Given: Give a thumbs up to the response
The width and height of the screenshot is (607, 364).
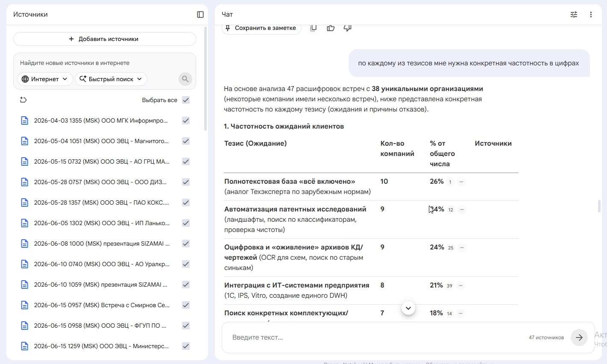Looking at the screenshot, I should point(331,28).
